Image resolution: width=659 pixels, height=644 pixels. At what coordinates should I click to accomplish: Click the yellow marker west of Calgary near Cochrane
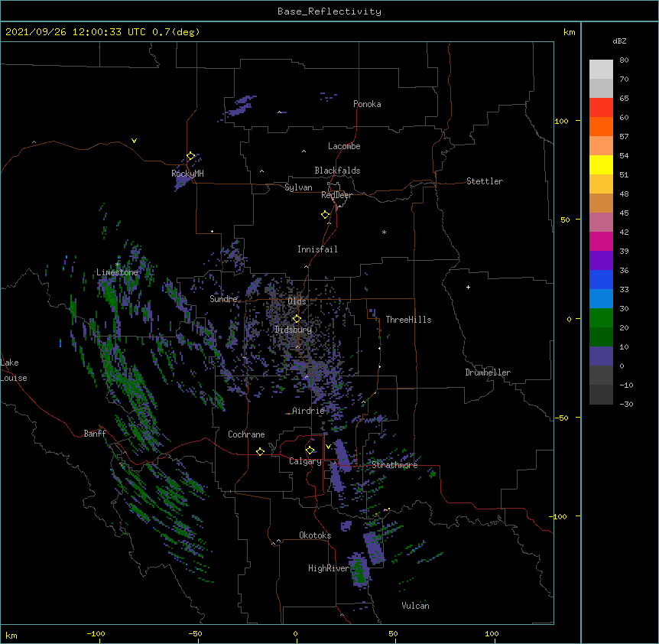260,451
